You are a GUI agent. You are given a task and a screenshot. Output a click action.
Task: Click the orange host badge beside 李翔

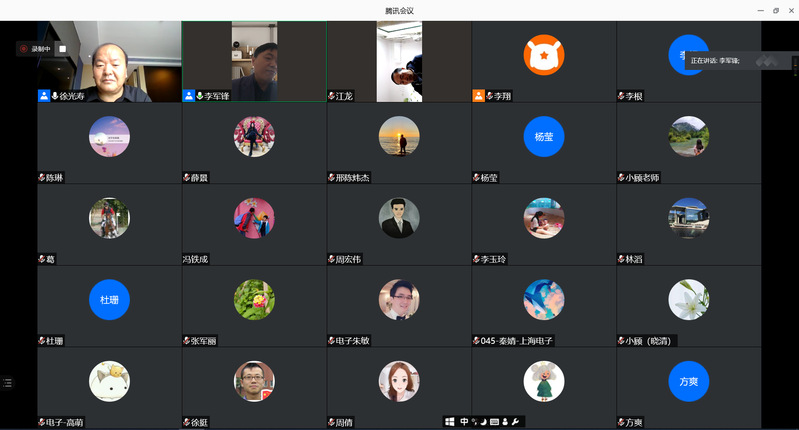(x=479, y=96)
